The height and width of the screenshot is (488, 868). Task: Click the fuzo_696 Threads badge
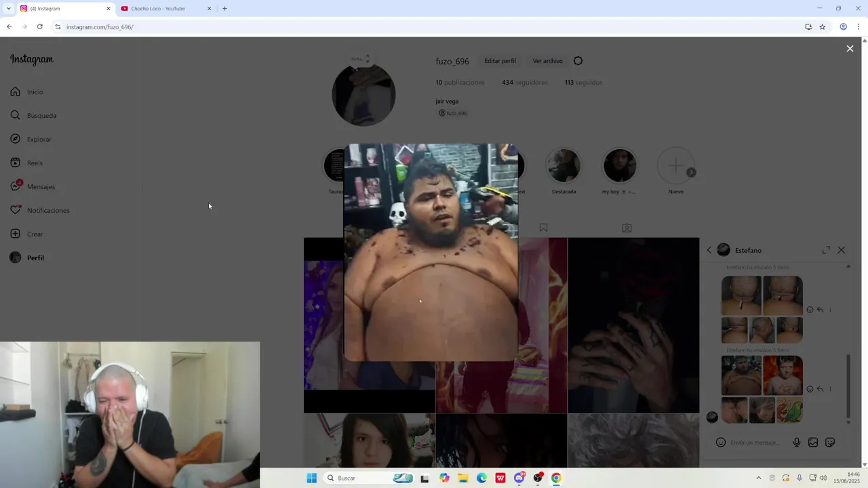tap(453, 113)
